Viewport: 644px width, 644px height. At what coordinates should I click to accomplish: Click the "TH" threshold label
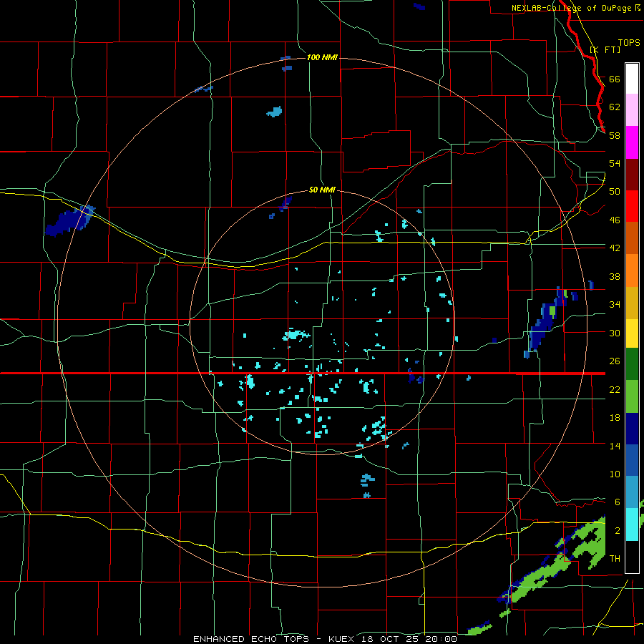click(615, 559)
